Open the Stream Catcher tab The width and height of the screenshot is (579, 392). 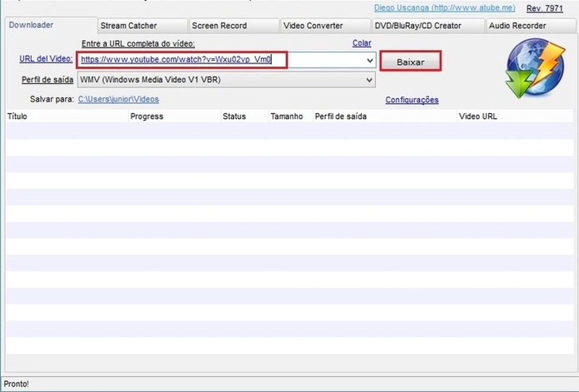[x=142, y=26]
